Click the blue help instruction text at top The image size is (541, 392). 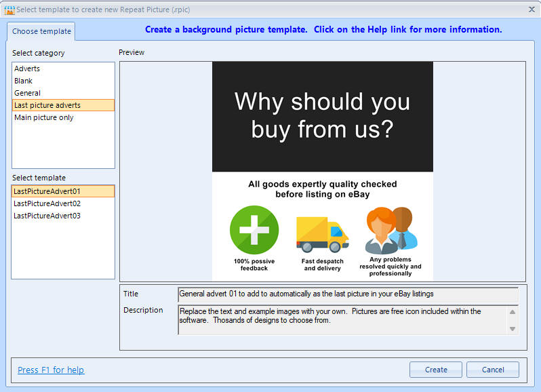tap(323, 30)
